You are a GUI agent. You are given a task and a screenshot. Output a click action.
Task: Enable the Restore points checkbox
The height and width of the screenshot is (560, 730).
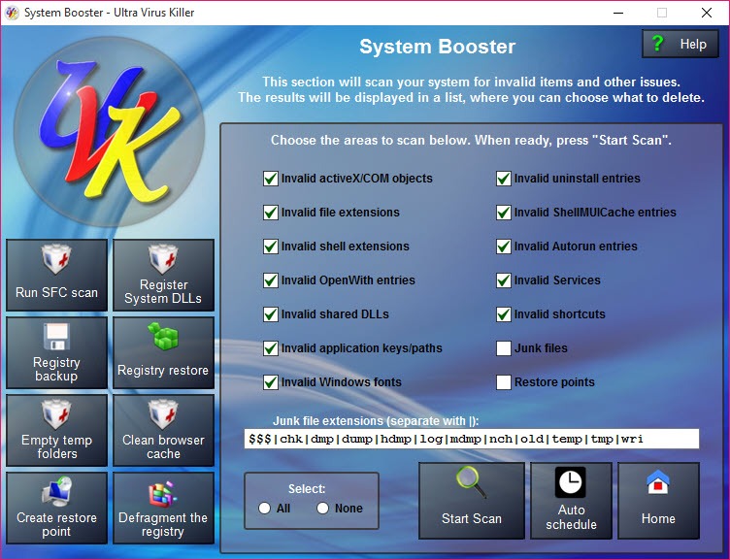[503, 382]
